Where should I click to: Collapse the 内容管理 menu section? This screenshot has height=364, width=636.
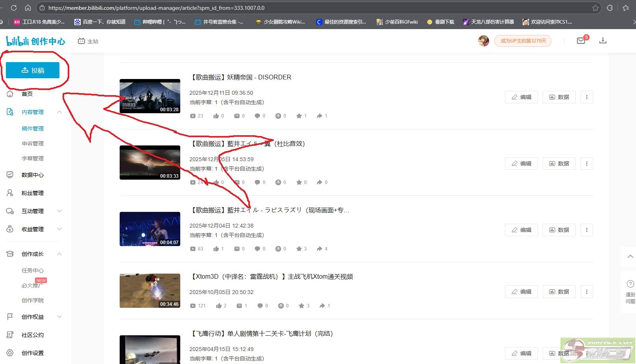click(59, 112)
